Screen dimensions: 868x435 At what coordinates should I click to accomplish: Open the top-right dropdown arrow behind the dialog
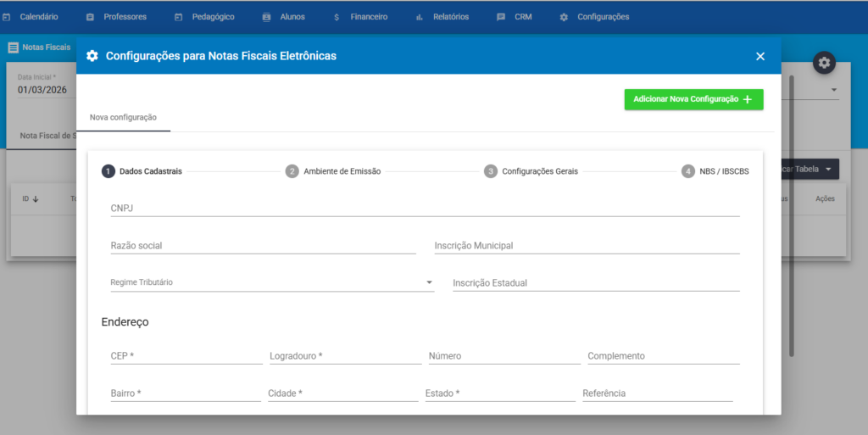(833, 90)
